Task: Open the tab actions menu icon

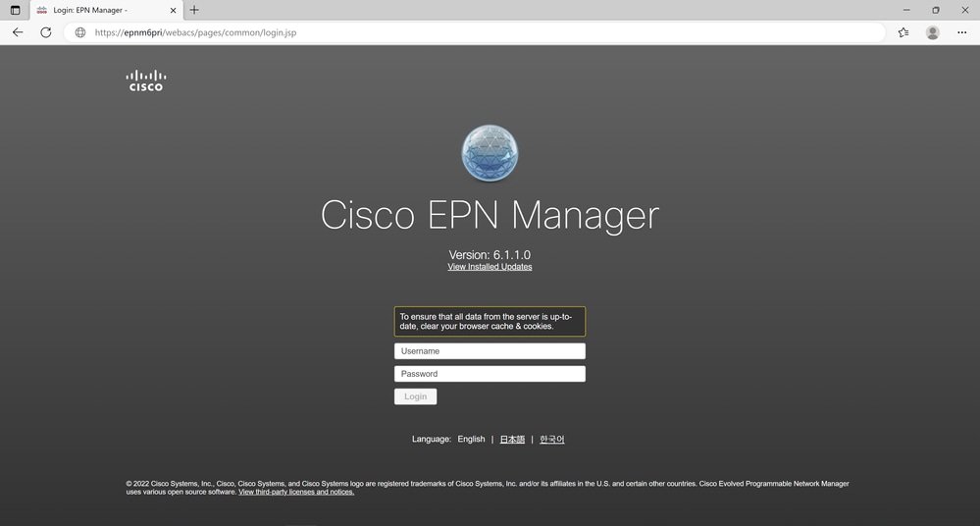Action: coord(15,10)
